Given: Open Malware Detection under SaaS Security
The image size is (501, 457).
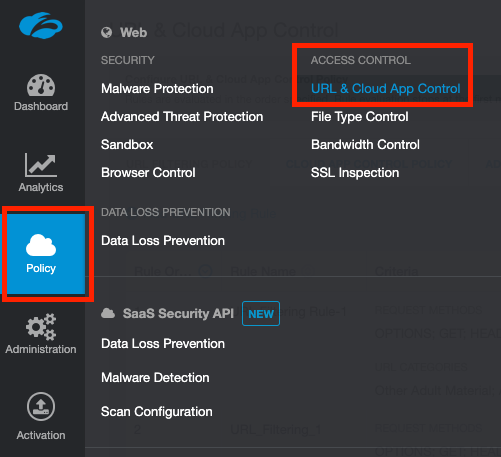Looking at the screenshot, I should pyautogui.click(x=155, y=378).
